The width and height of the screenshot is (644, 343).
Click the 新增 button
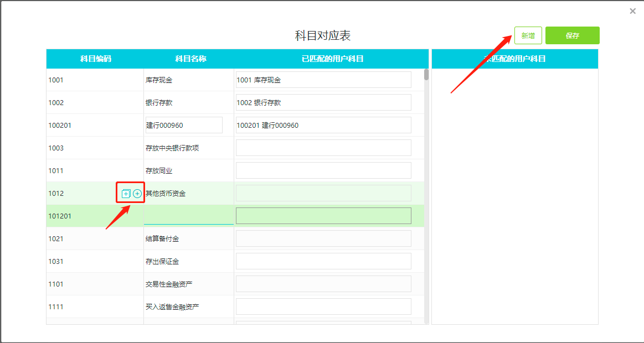point(528,36)
